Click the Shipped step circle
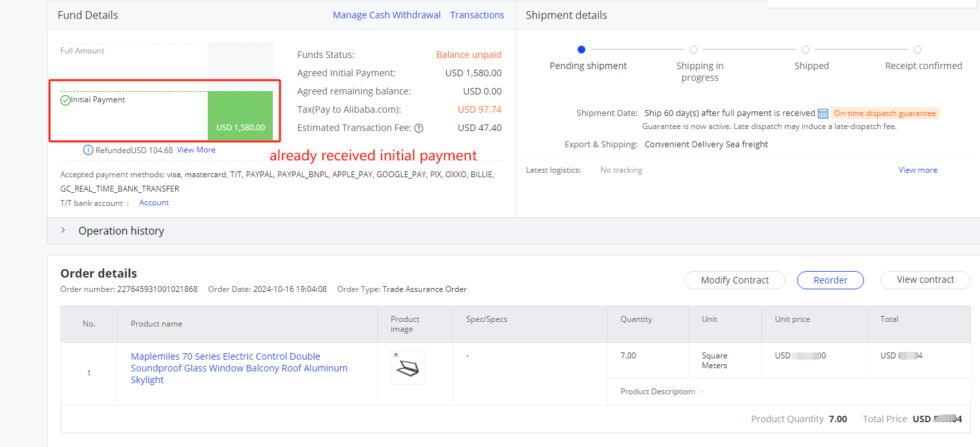 coord(805,50)
